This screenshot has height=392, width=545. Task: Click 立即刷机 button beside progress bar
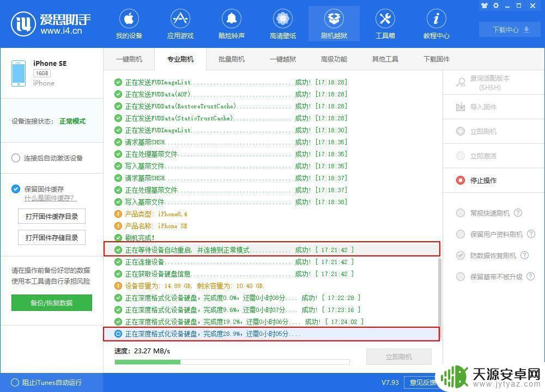[399, 357]
